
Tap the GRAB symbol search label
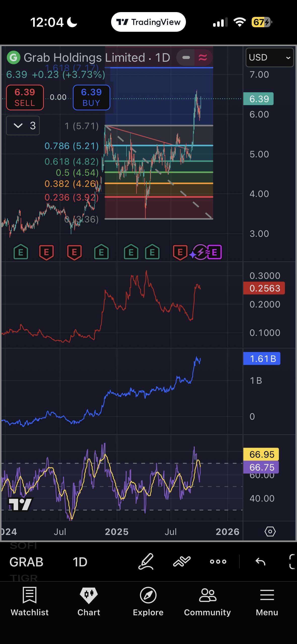26,562
